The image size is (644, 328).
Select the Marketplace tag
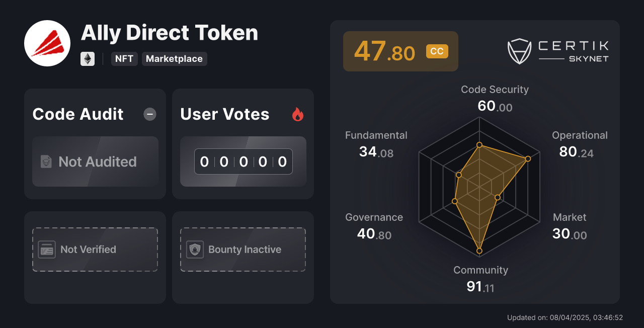pyautogui.click(x=174, y=59)
